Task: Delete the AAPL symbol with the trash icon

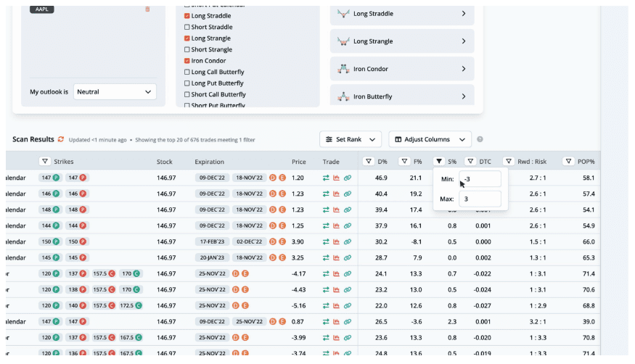Action: 148,9
